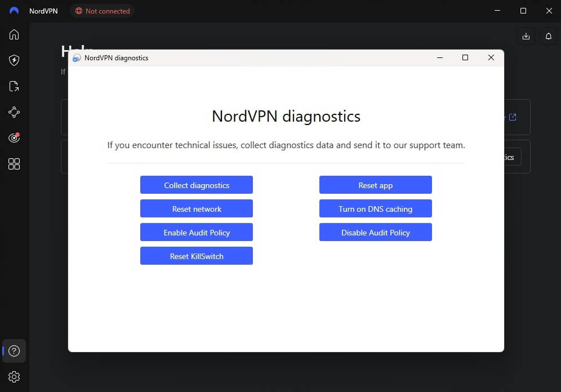The width and height of the screenshot is (561, 392).
Task: Click the diagnostics dialog title bar icon
Action: [x=77, y=58]
